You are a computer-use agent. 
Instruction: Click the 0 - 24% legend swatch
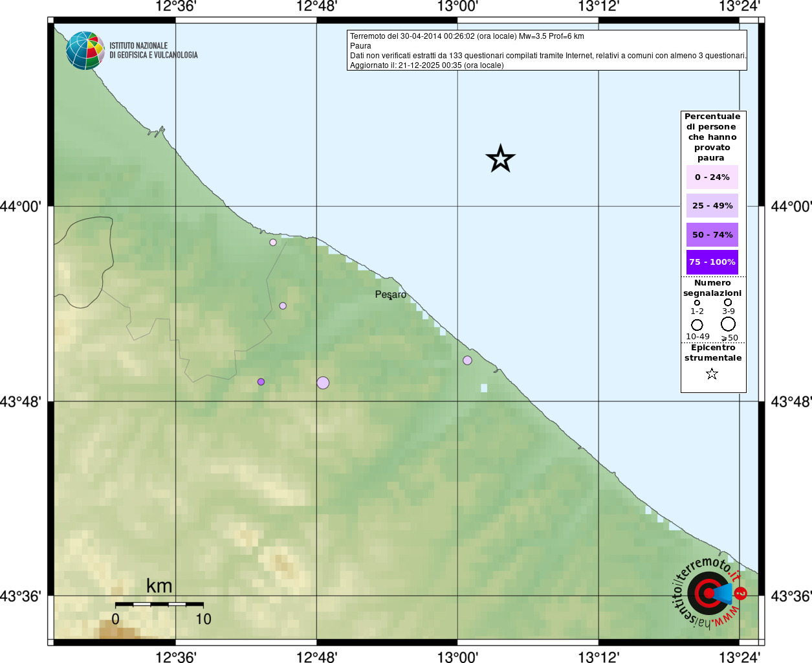tap(712, 177)
